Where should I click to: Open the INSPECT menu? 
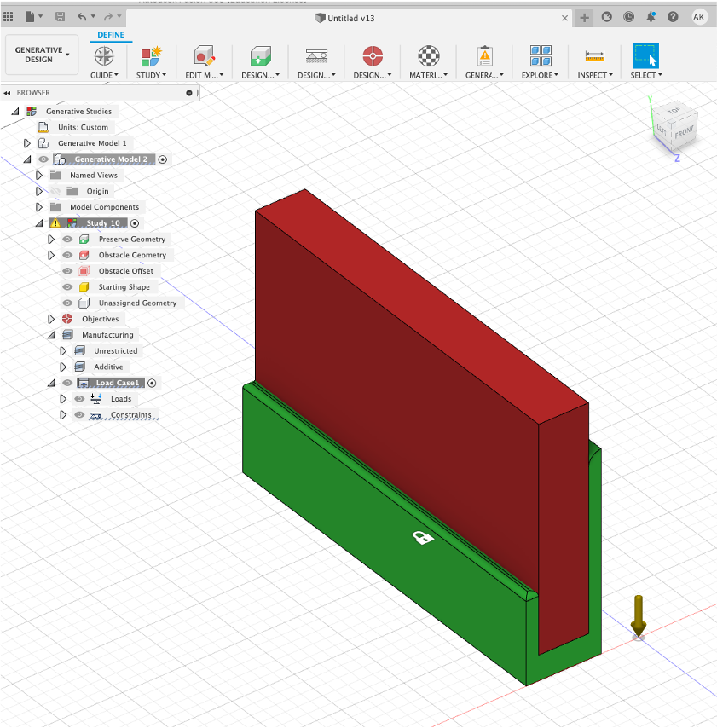coord(595,75)
